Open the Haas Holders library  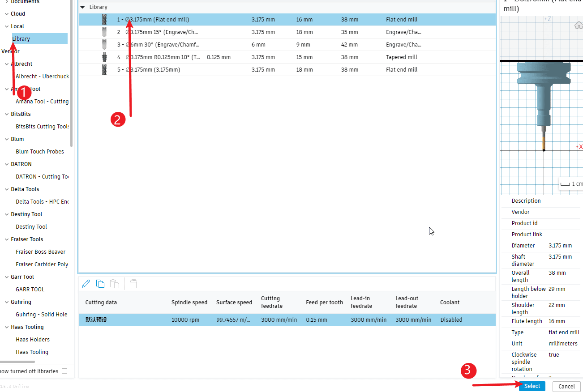[33, 340]
